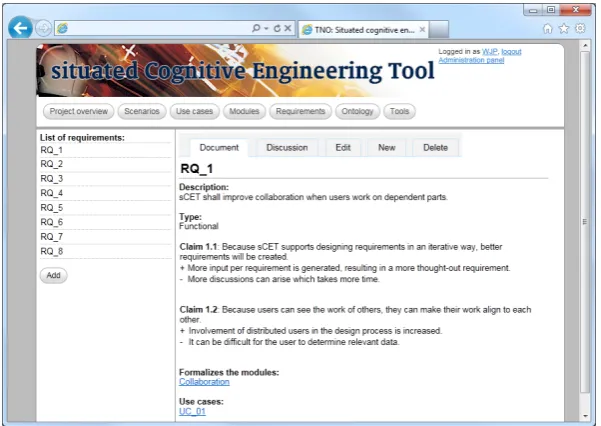Switch to the Document tab
The height and width of the screenshot is (426, 601).
tap(219, 148)
